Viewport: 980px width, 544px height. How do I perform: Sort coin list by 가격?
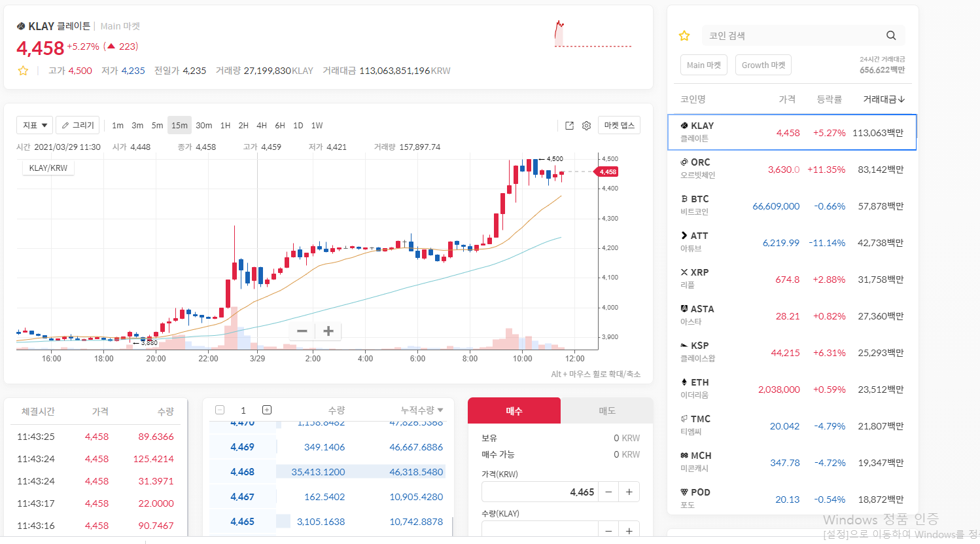[787, 100]
